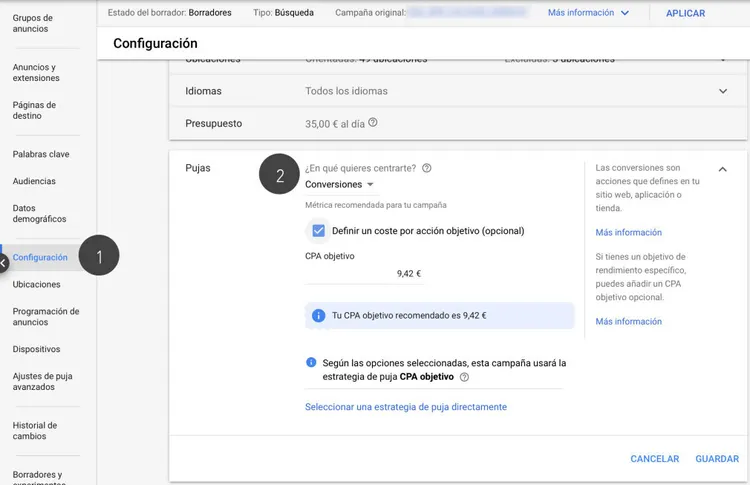Click Todos los idiomas value
Viewport: 750px width, 485px height.
tap(346, 91)
